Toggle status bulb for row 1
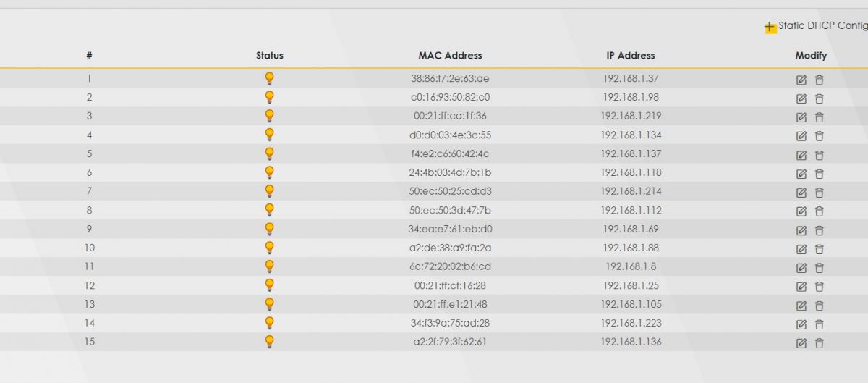This screenshot has width=868, height=383. tap(270, 78)
